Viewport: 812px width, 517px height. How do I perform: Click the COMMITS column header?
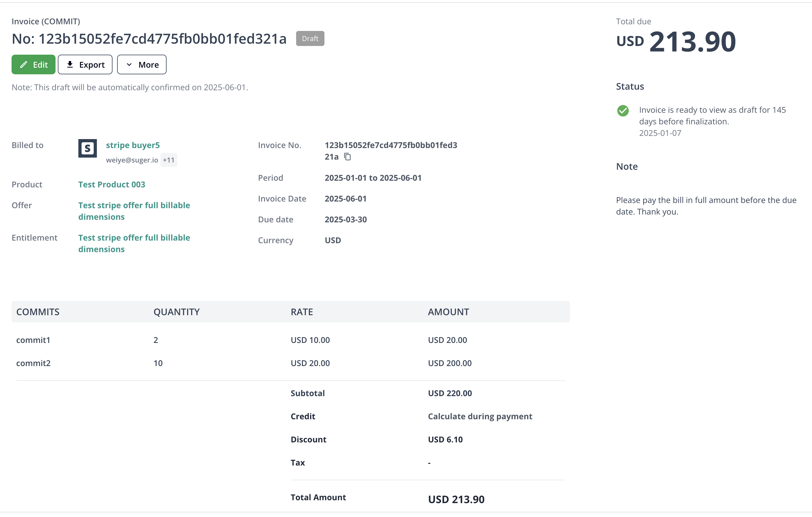coord(38,312)
